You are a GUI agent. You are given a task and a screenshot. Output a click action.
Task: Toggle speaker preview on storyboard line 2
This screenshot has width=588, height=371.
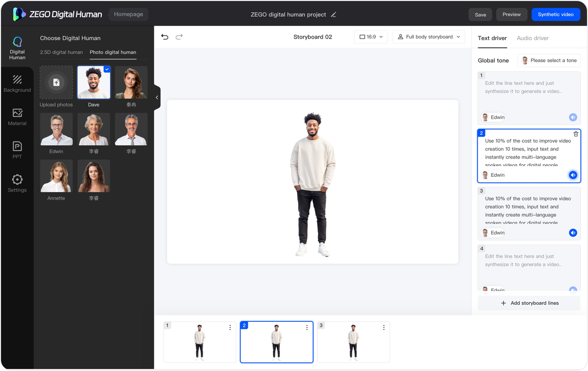click(573, 175)
